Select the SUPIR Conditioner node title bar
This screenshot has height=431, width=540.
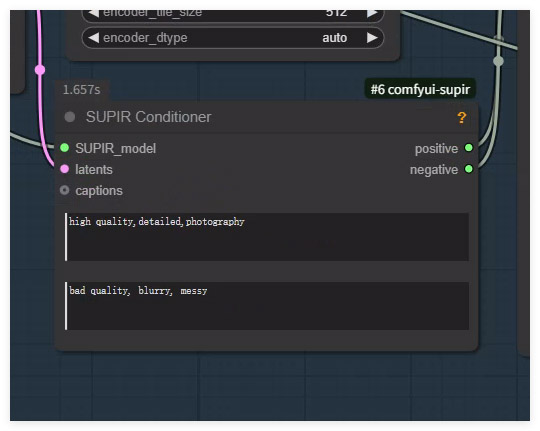pyautogui.click(x=267, y=117)
